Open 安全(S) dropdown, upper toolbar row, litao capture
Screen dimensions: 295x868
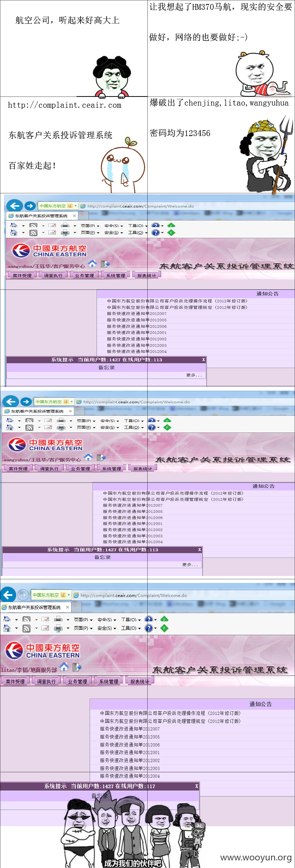click(x=107, y=620)
